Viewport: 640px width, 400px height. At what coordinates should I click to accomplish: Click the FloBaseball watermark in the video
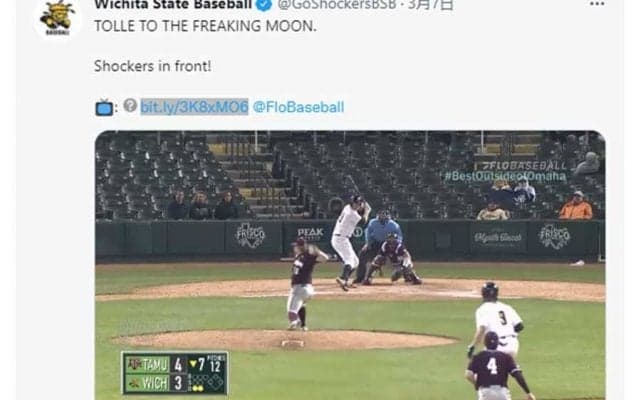tap(524, 166)
